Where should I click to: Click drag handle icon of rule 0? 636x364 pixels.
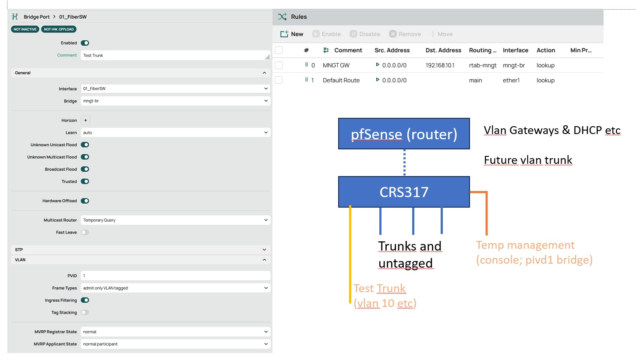307,65
